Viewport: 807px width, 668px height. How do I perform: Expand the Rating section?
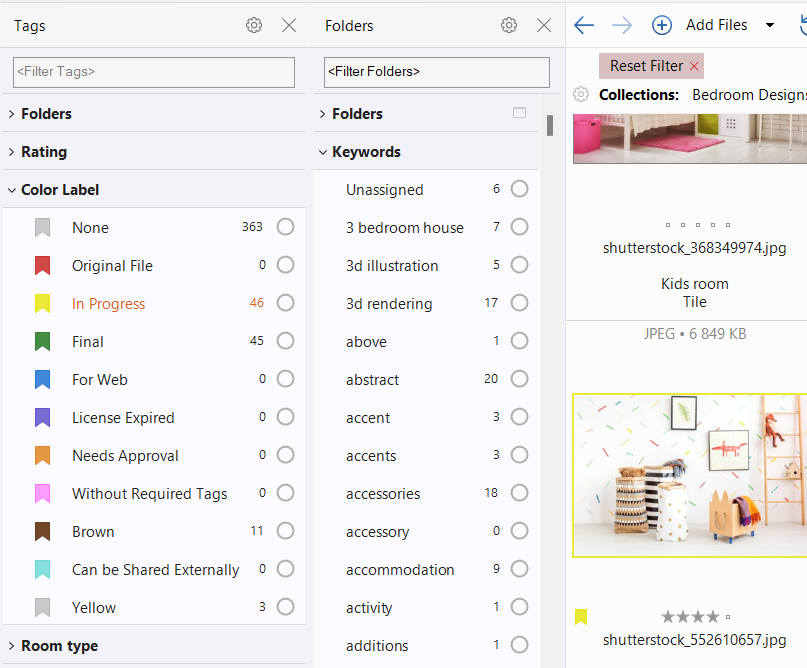pyautogui.click(x=11, y=152)
